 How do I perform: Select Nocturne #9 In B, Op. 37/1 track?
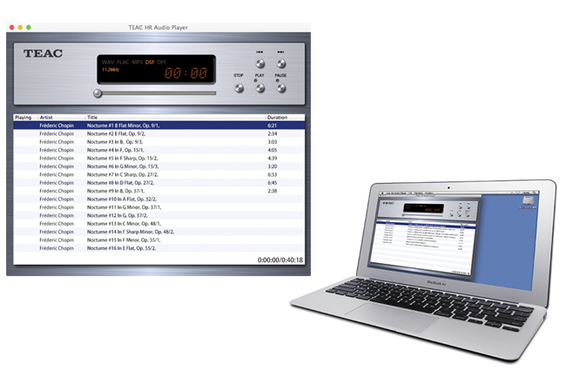[x=159, y=191]
